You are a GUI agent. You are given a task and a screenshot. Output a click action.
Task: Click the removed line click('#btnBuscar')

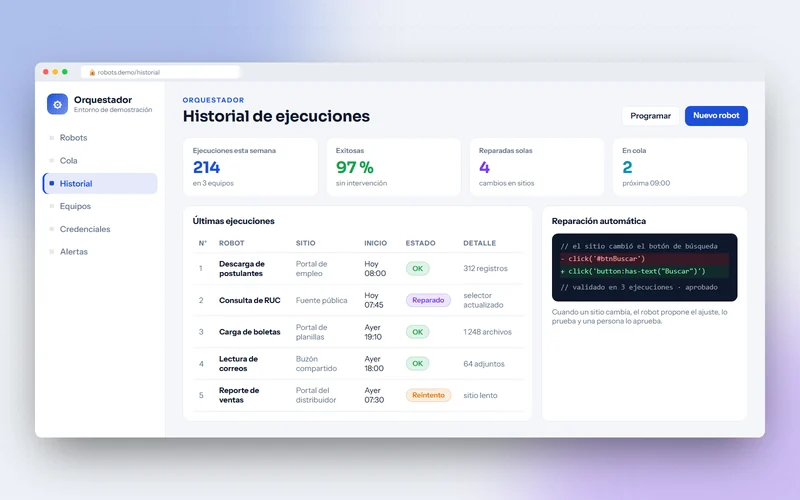[x=644, y=259]
